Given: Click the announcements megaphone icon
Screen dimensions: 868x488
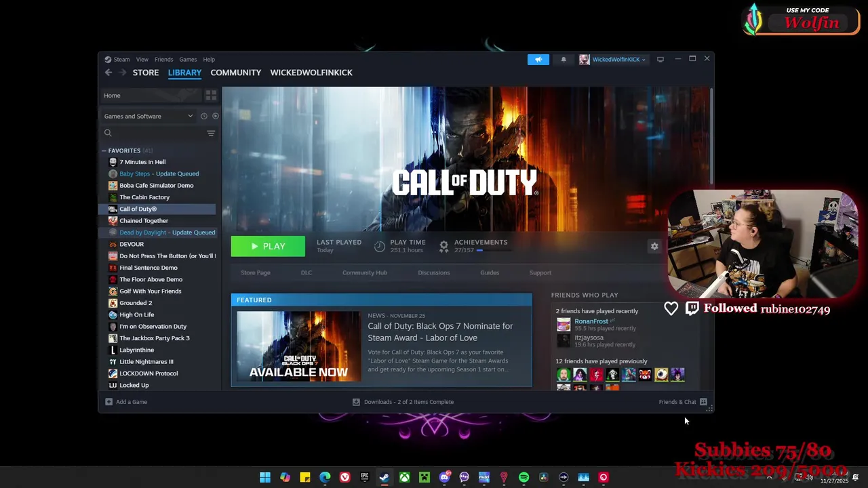Looking at the screenshot, I should click(x=538, y=60).
